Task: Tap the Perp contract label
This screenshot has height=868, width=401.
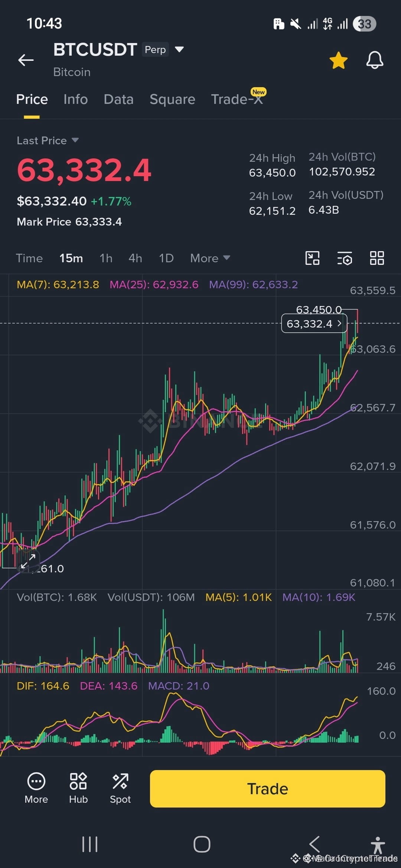Action: [x=155, y=50]
